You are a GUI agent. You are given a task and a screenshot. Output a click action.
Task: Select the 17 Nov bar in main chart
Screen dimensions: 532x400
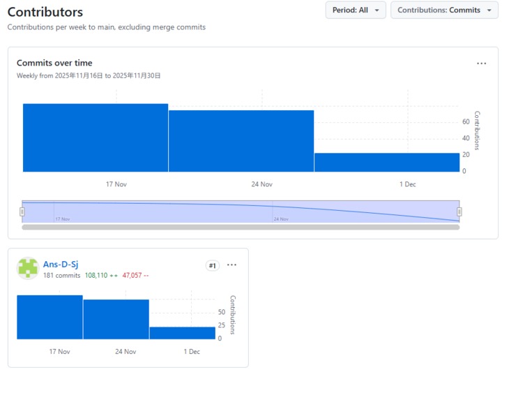point(96,138)
